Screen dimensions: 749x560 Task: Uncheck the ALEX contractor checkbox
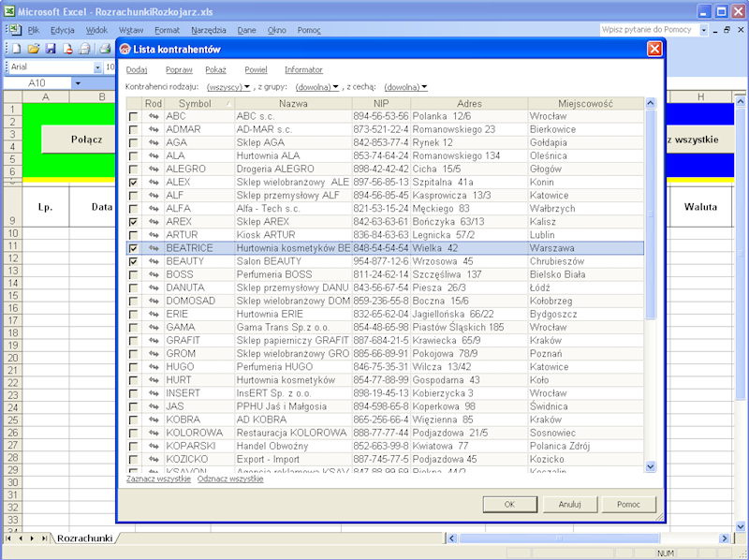pos(132,182)
